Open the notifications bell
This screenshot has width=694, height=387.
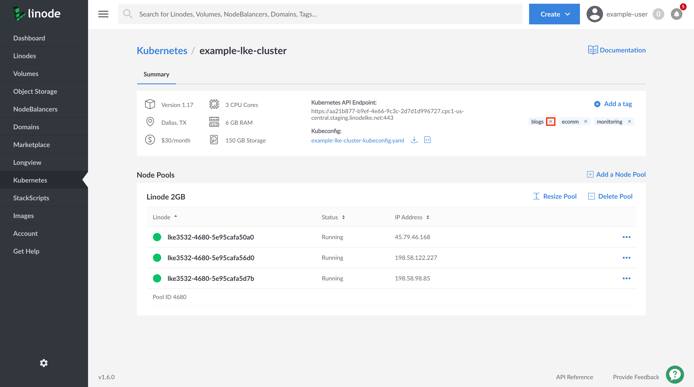[x=677, y=14]
